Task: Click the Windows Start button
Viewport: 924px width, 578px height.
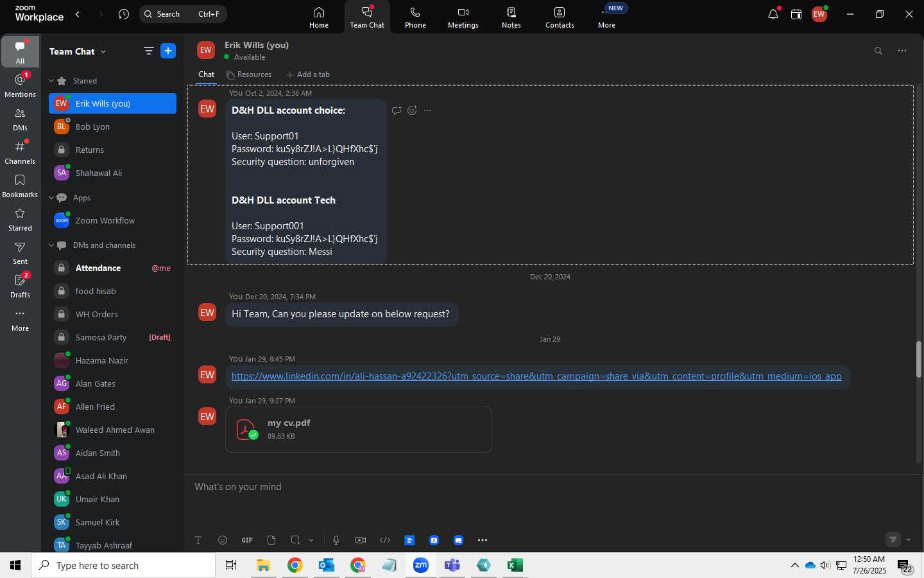Action: pos(15,565)
